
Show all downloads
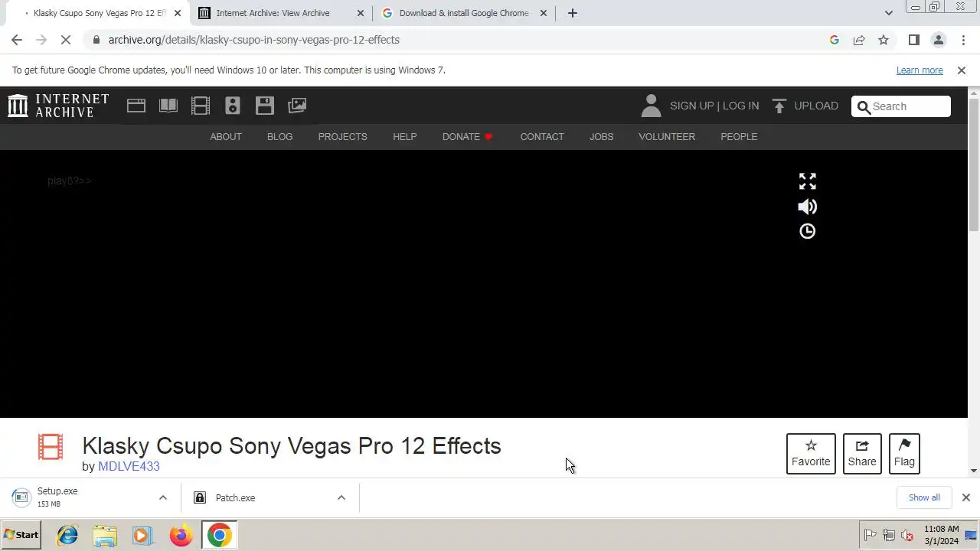click(924, 498)
